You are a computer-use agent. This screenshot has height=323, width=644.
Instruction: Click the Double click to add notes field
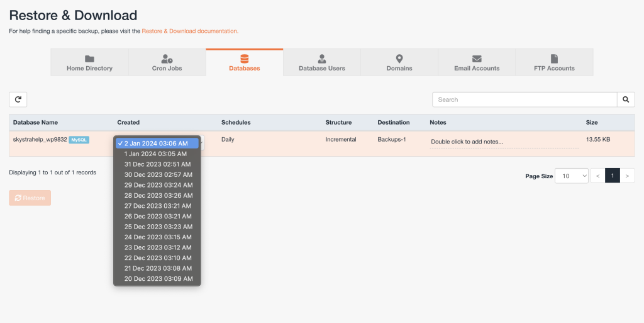[503, 142]
